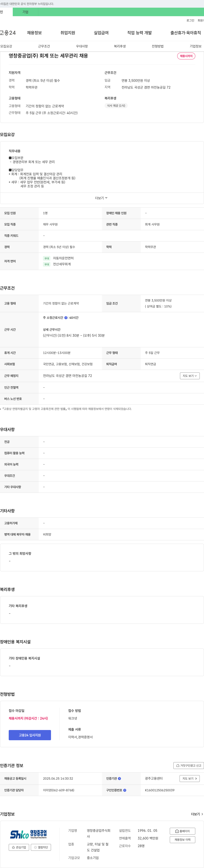Open the 실업급여 menu

[x=101, y=33]
